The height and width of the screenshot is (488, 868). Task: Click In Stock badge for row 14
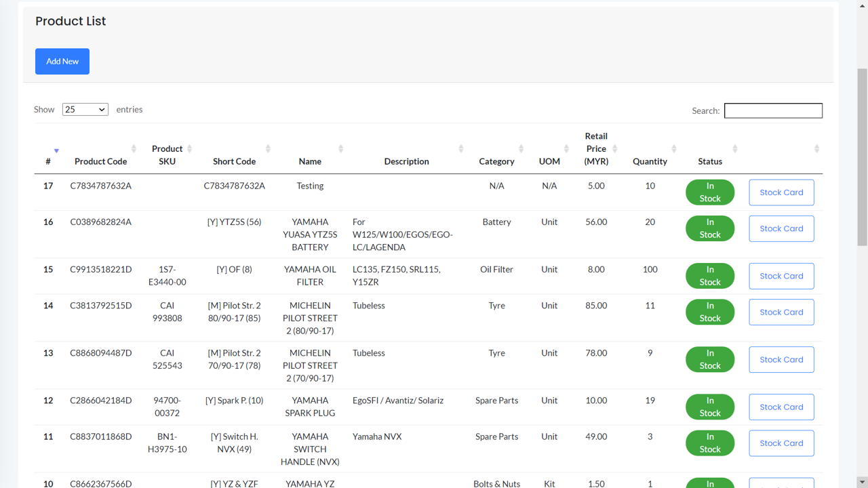(x=710, y=312)
